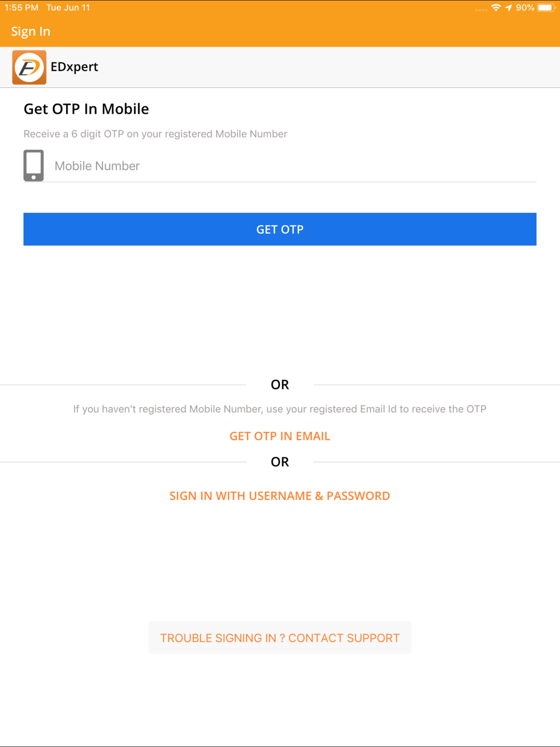560x747 pixels.
Task: Tap the clock time in status bar
Action: pyautogui.click(x=21, y=8)
